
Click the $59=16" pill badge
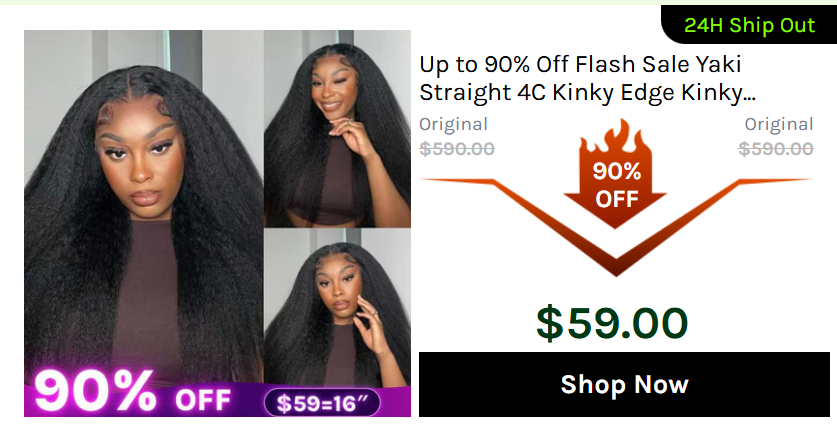322,403
